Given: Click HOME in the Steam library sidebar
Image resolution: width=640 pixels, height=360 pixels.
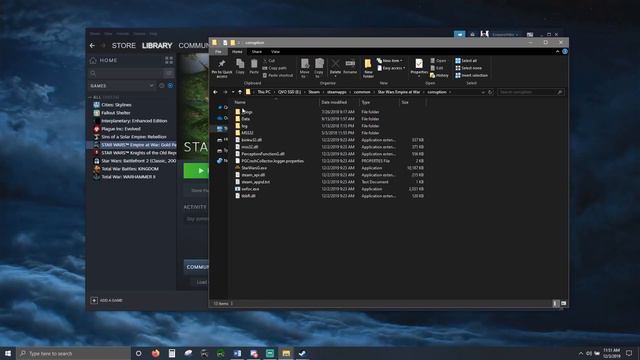Looking at the screenshot, I should pos(104,60).
